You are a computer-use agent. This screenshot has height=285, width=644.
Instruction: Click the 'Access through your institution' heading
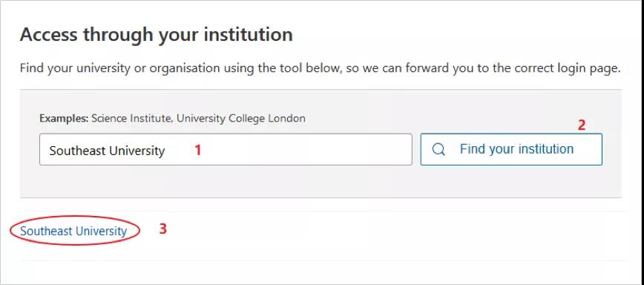tap(156, 34)
